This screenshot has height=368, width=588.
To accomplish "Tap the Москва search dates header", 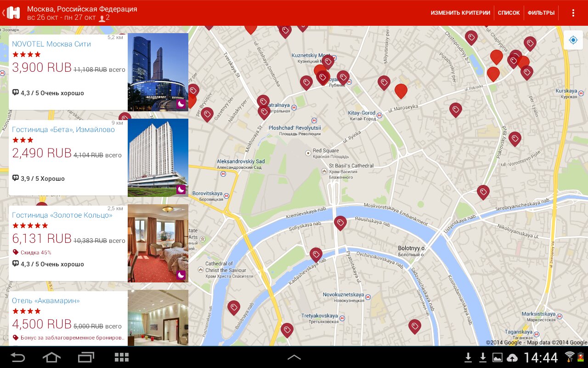I will (x=82, y=13).
